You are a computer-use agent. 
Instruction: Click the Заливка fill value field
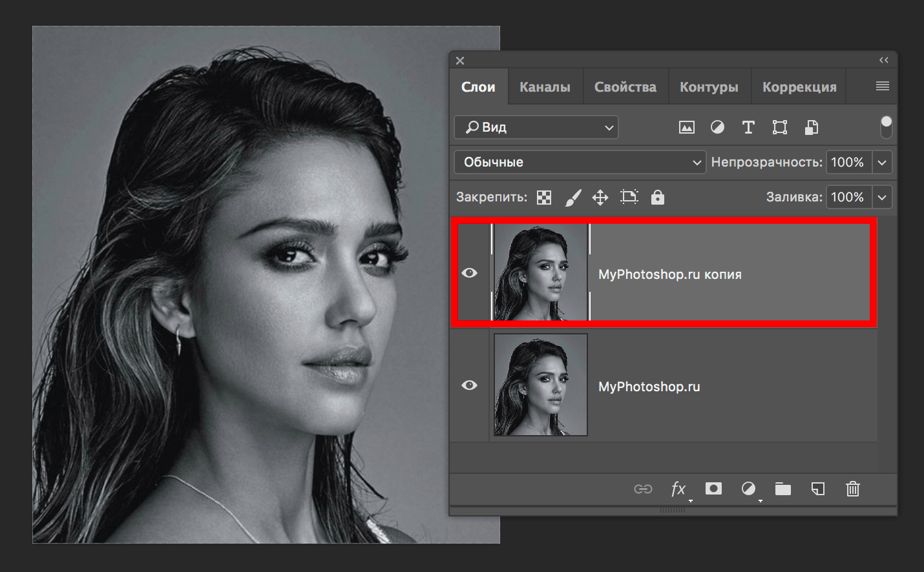point(848,197)
